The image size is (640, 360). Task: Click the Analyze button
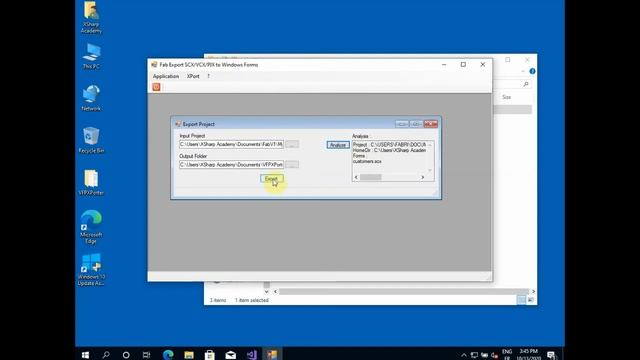(338, 145)
